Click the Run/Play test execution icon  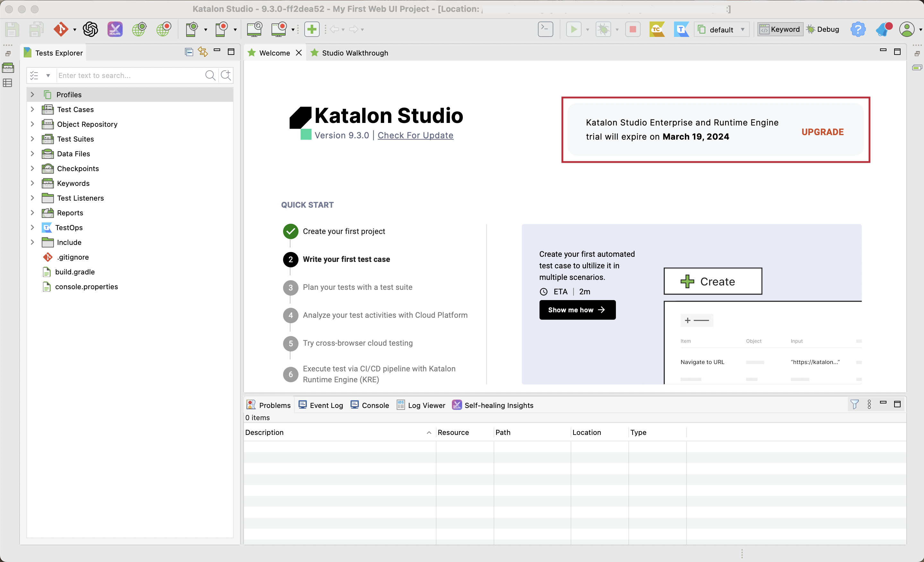[572, 29]
